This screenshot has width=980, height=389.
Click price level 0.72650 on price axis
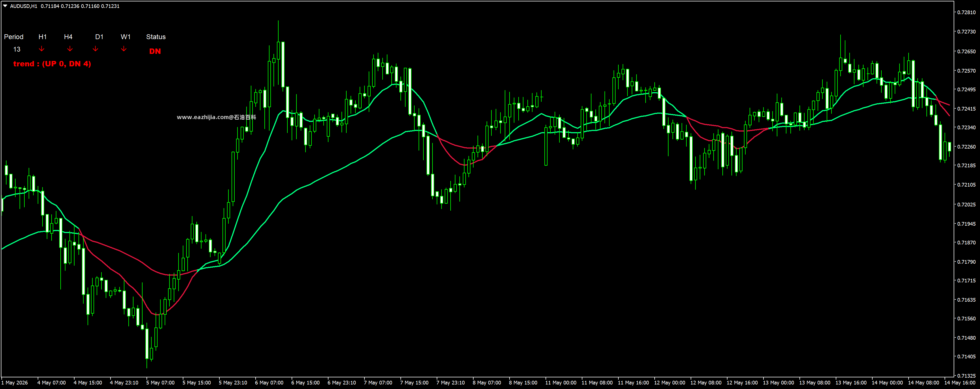tap(966, 51)
